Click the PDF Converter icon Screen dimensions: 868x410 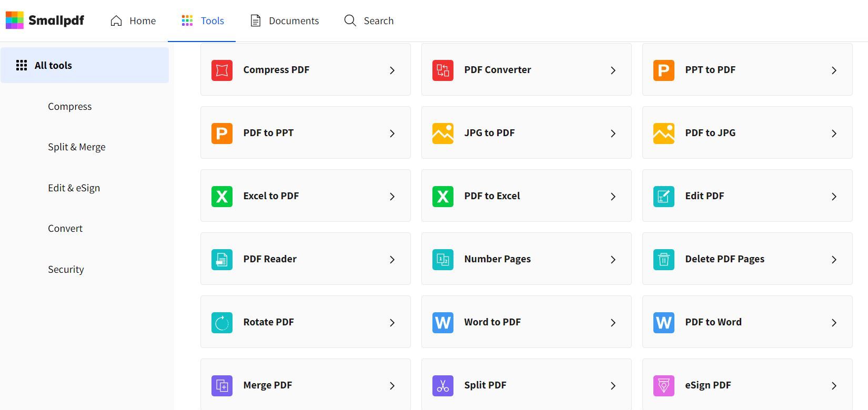point(443,70)
